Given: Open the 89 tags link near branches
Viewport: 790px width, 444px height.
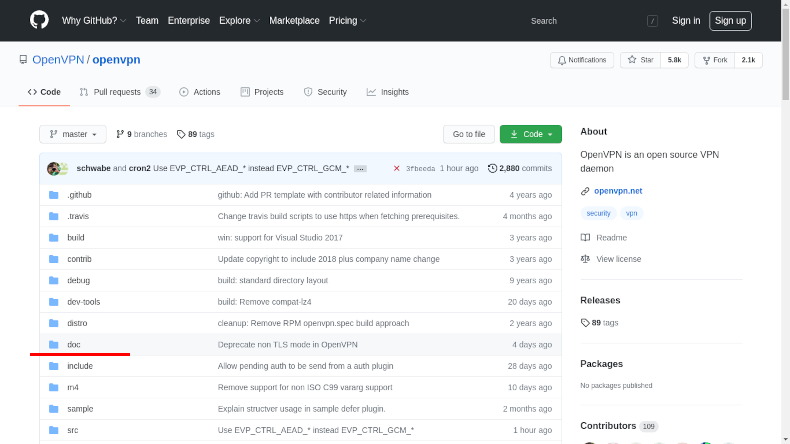Looking at the screenshot, I should tap(195, 134).
